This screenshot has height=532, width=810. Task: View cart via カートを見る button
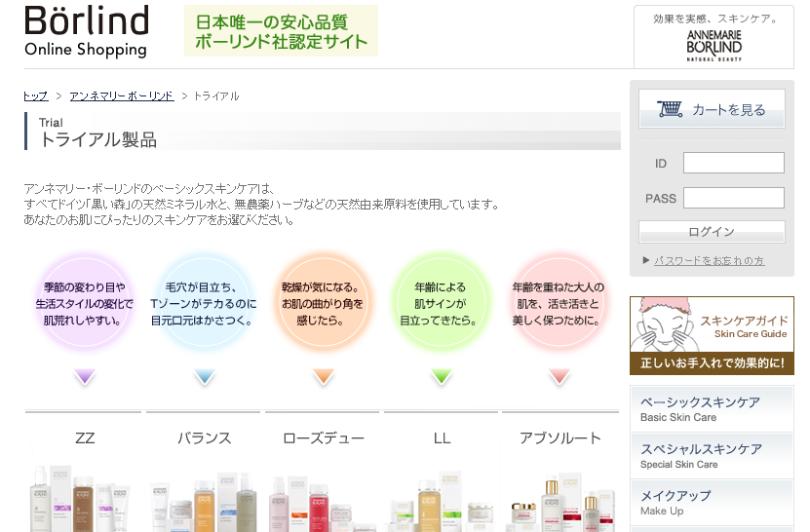712,109
